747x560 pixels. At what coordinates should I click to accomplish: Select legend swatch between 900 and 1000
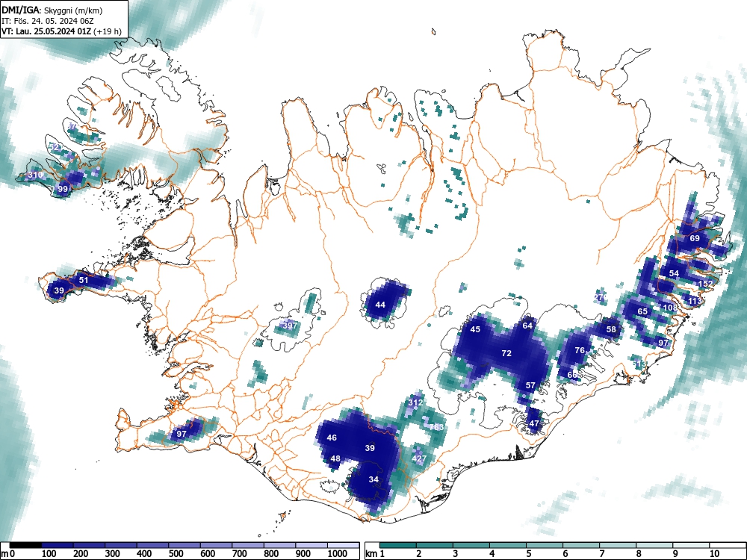point(311,545)
